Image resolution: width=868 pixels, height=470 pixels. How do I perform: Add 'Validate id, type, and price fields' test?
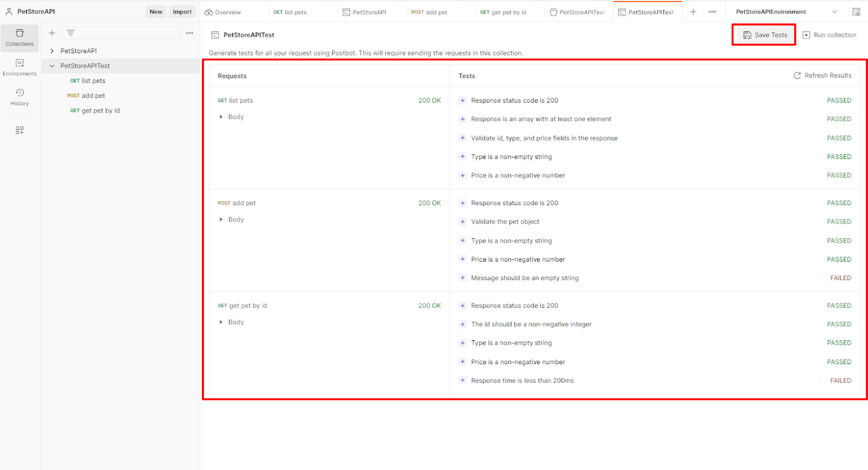tap(463, 138)
